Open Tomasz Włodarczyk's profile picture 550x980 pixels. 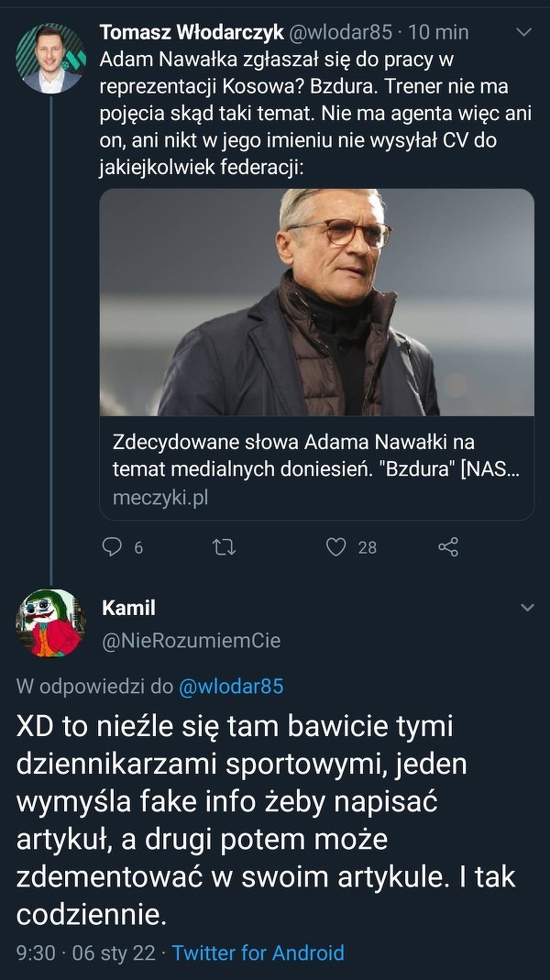coord(51,58)
